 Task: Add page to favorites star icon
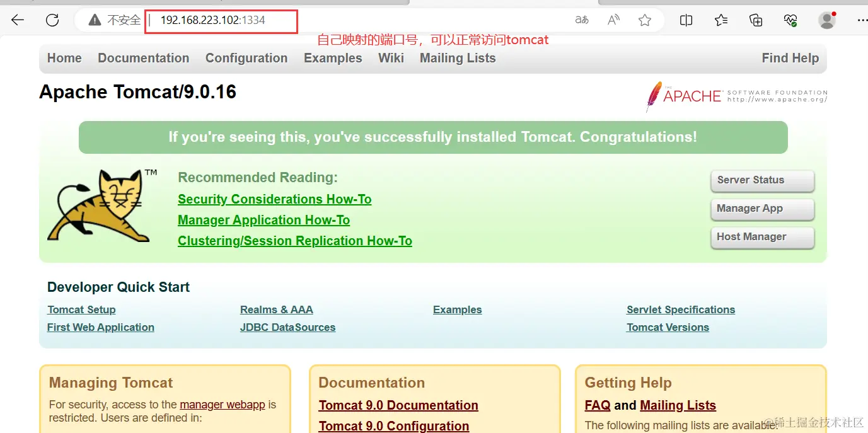point(644,20)
